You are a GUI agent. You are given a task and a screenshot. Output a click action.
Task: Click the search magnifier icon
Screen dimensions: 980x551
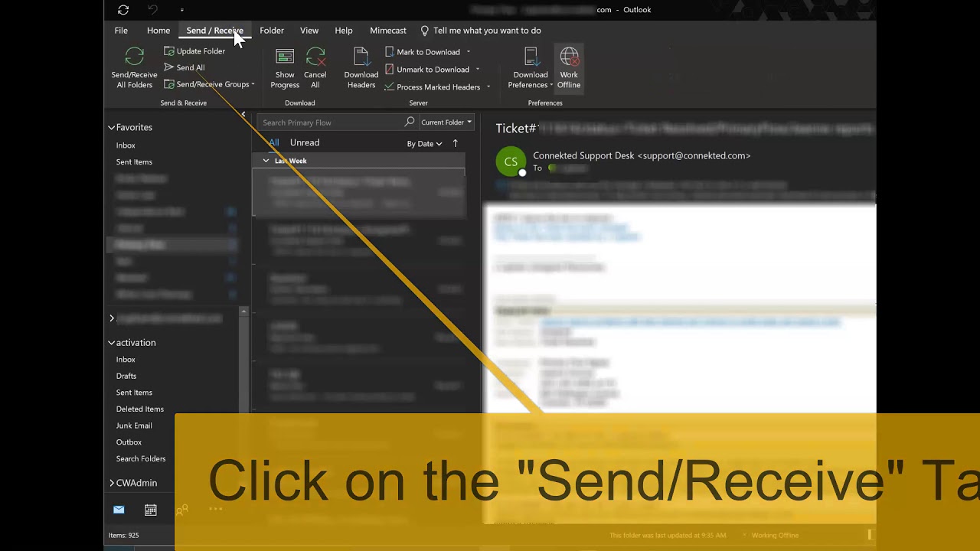[410, 122]
